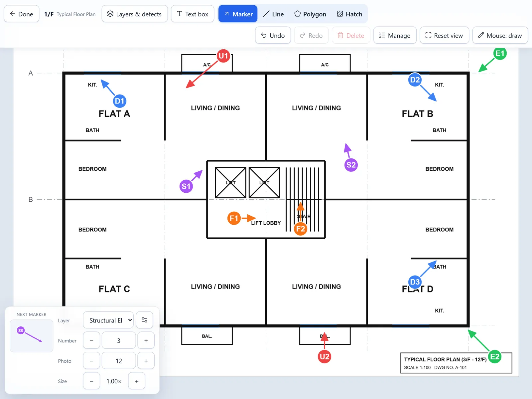This screenshot has height=399, width=532.
Task: Switch to the Hatch tool
Action: coord(349,14)
